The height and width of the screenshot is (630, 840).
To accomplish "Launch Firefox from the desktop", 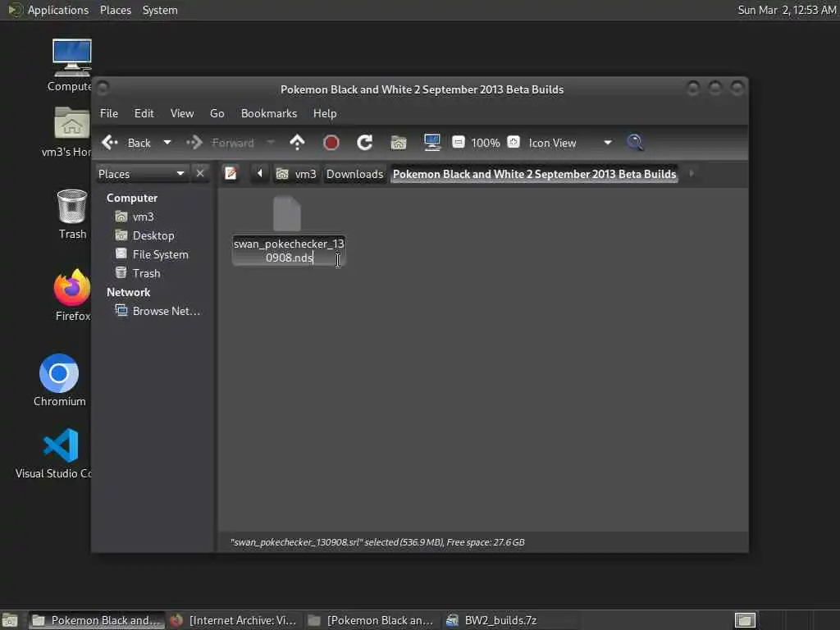I will 72,294.
